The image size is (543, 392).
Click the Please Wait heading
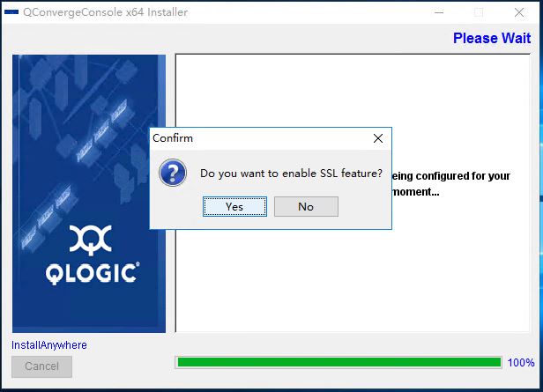[x=491, y=38]
